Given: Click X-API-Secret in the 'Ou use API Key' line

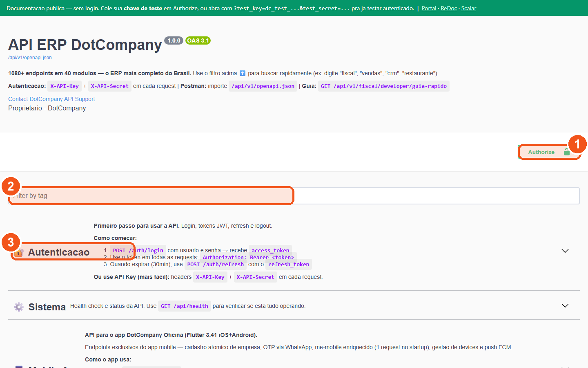Looking at the screenshot, I should pyautogui.click(x=256, y=277).
